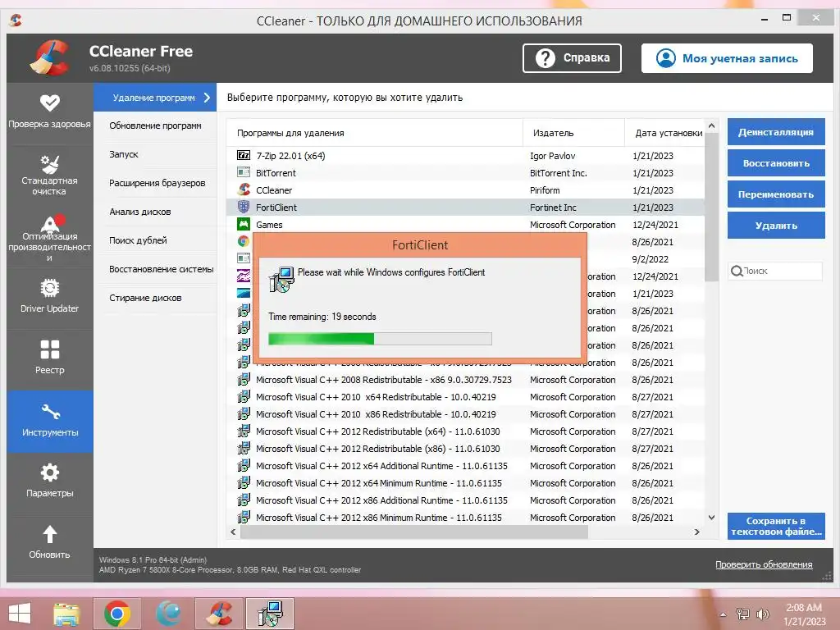The height and width of the screenshot is (630, 840).
Task: Click CCleaner program icon in list
Action: 244,189
